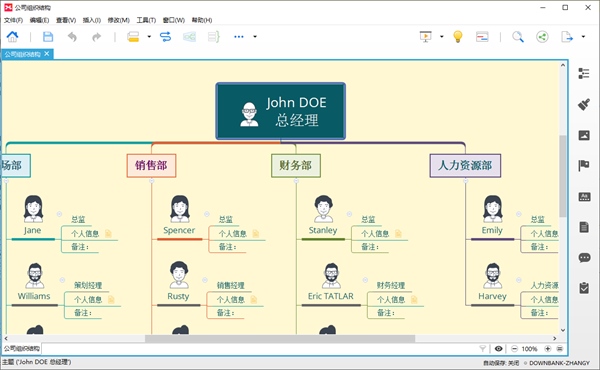Open the Task Info clipboard panel
The width and height of the screenshot is (600, 370).
point(584,288)
